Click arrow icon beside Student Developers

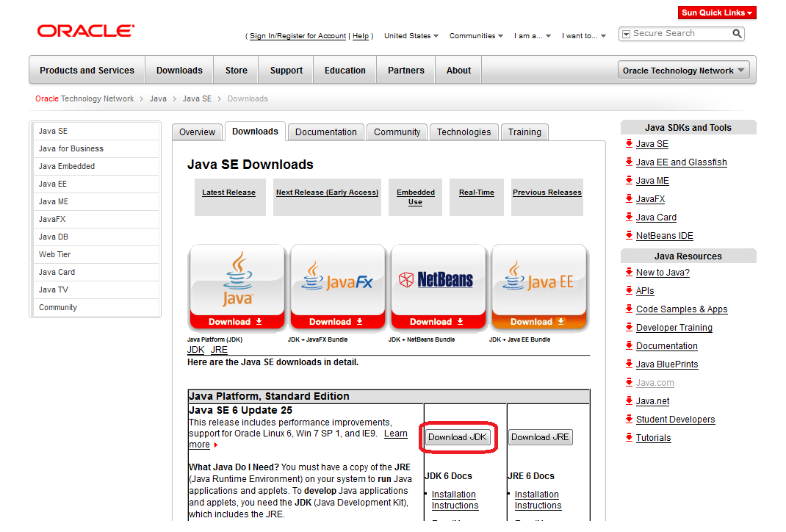coord(629,419)
